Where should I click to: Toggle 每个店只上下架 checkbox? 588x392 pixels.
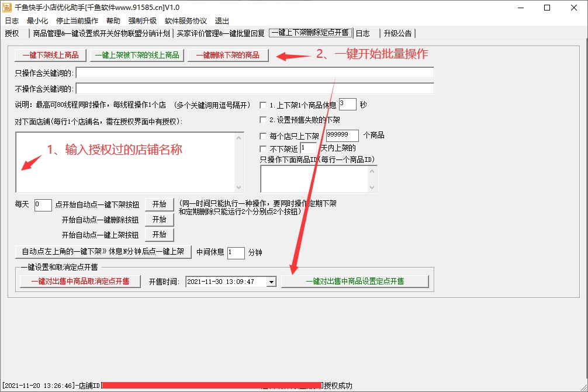263,136
